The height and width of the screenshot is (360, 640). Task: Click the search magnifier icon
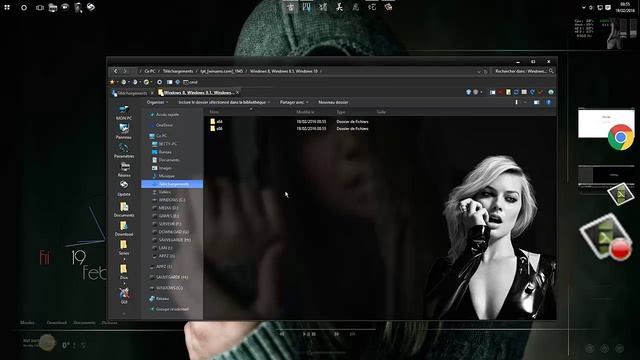click(551, 71)
